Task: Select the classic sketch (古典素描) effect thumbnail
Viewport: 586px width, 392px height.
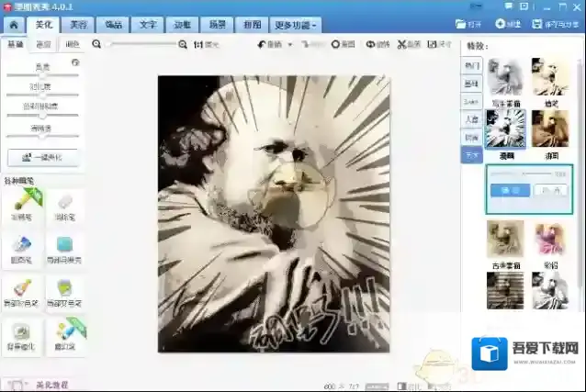Action: (x=504, y=241)
